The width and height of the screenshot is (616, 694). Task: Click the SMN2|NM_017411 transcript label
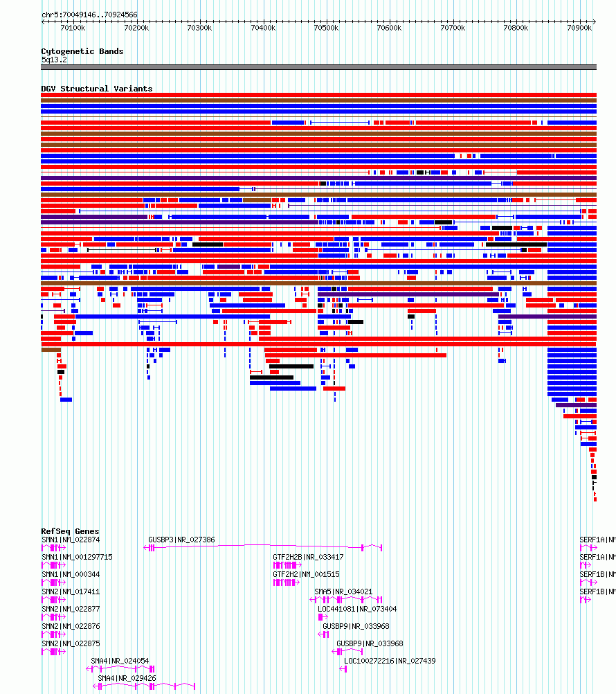point(71,591)
